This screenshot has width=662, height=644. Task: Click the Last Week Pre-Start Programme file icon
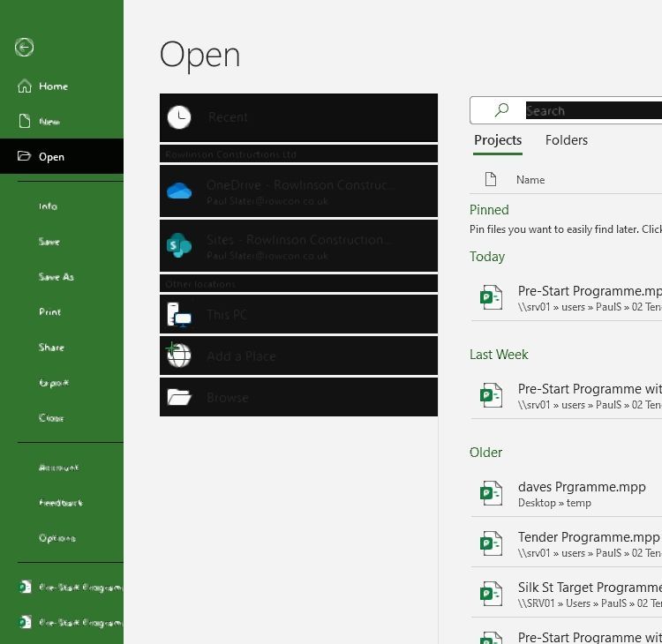click(x=491, y=395)
